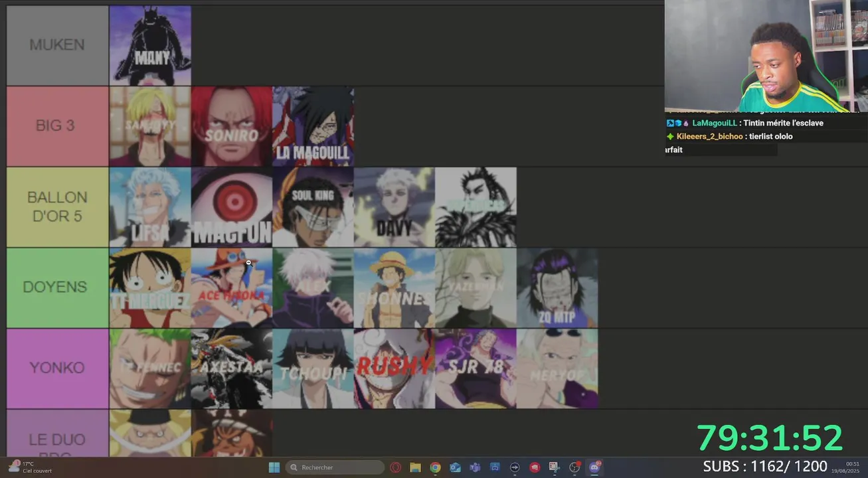868x478 pixels.
Task: Select the LA MAGOUILL tile
Action: [313, 126]
